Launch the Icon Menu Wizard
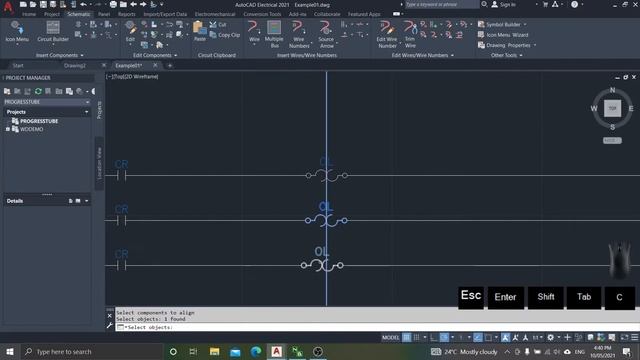This screenshot has height=360, width=640. pos(503,35)
